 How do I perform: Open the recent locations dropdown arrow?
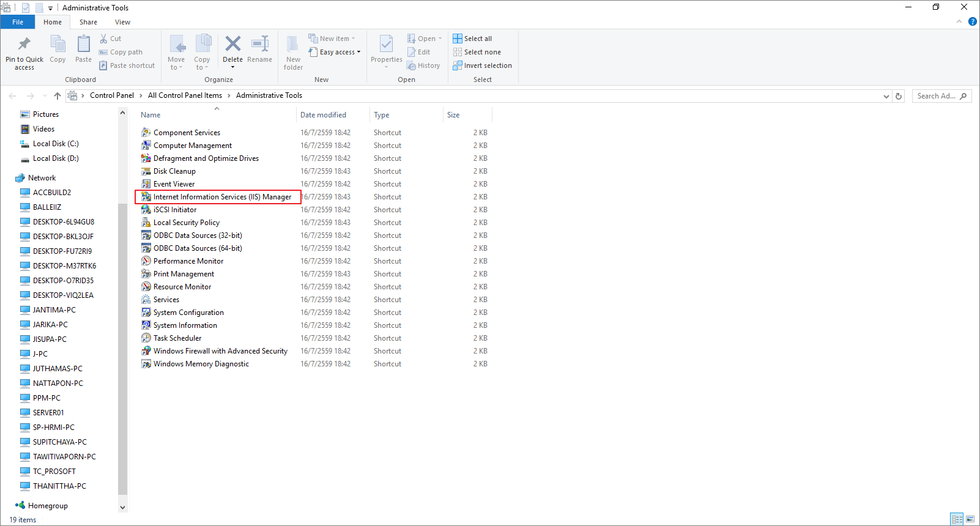pos(45,96)
